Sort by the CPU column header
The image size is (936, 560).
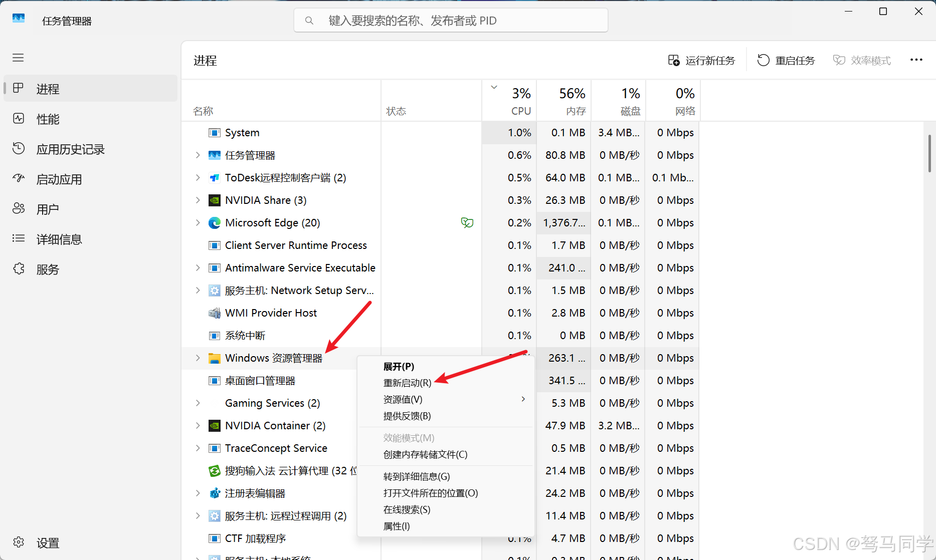click(x=509, y=101)
